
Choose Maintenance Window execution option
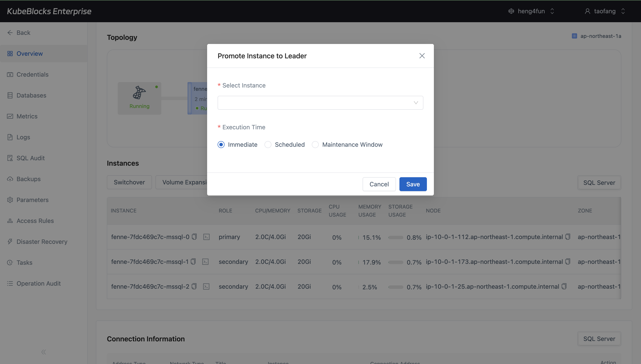click(315, 145)
